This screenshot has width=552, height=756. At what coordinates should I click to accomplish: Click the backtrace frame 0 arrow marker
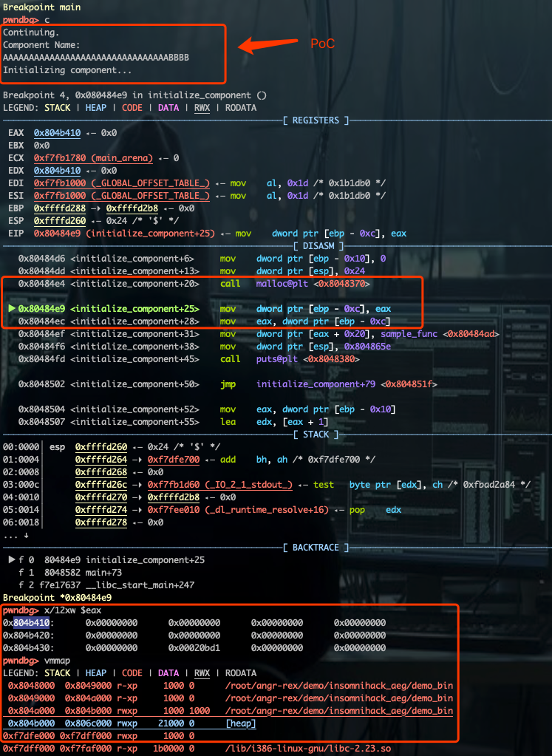(12, 559)
